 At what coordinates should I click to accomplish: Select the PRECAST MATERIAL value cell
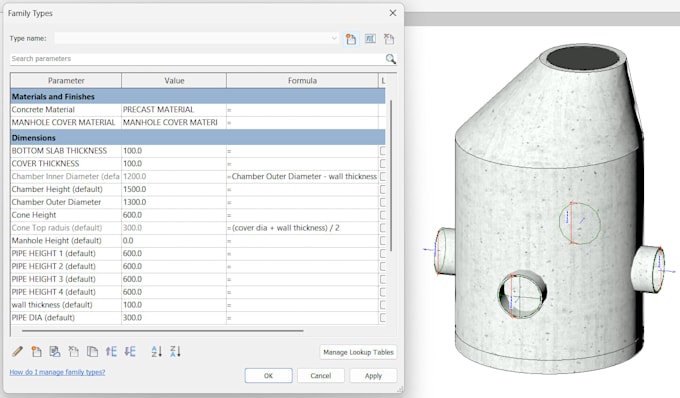click(174, 110)
